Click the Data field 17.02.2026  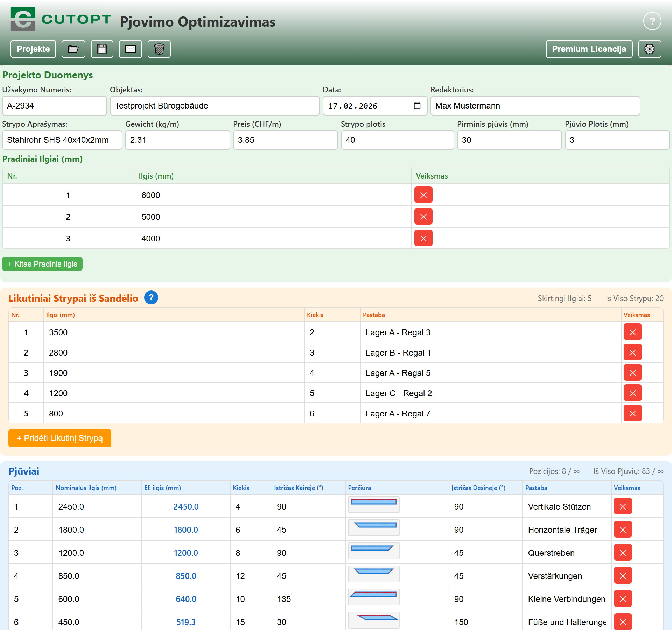tap(375, 106)
